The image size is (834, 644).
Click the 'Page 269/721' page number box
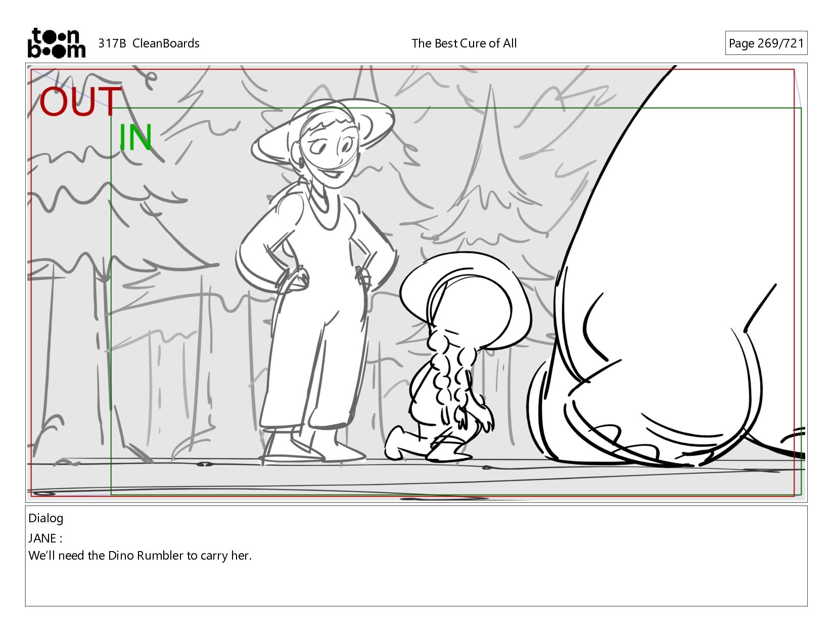click(x=766, y=43)
